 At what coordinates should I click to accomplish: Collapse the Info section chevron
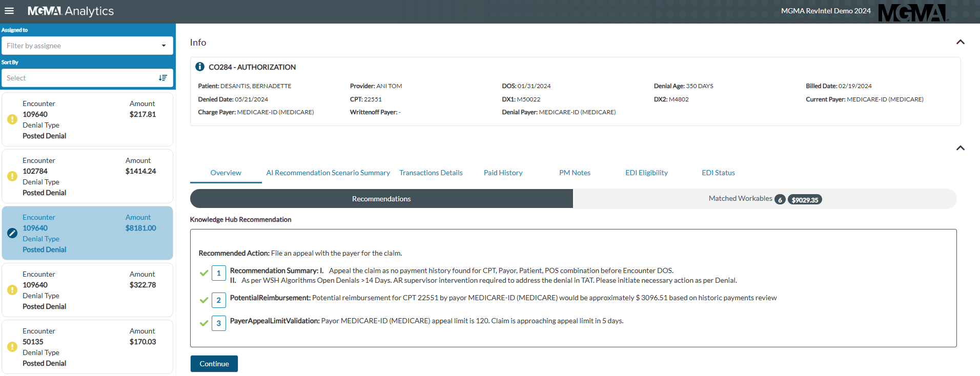960,42
